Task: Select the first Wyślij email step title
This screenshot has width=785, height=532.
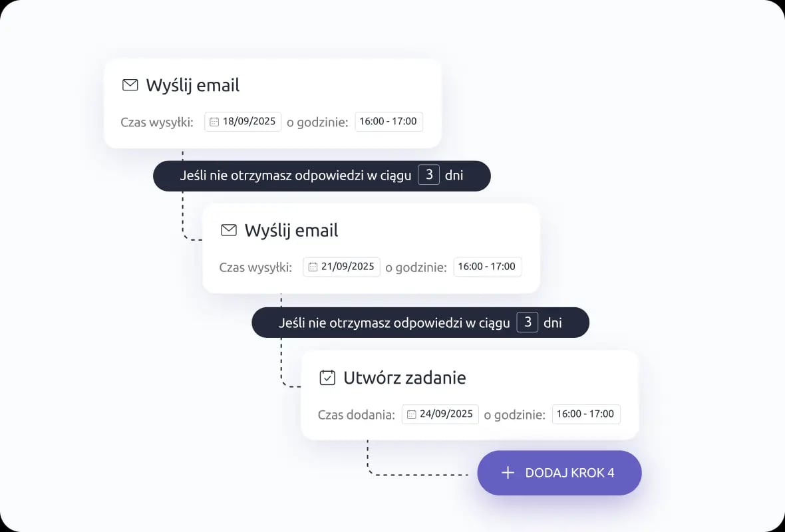Action: (193, 85)
